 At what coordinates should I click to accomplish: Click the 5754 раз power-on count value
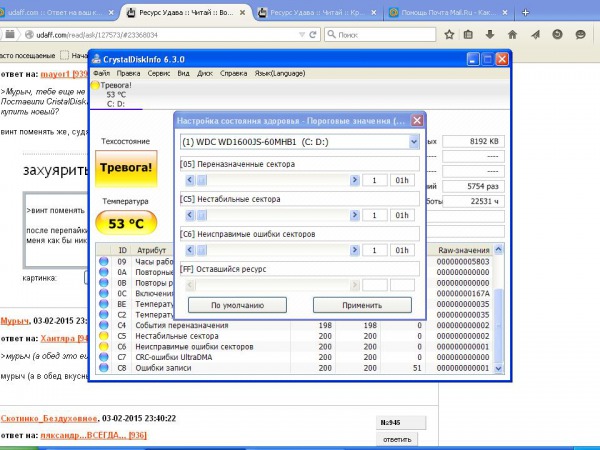[473, 186]
